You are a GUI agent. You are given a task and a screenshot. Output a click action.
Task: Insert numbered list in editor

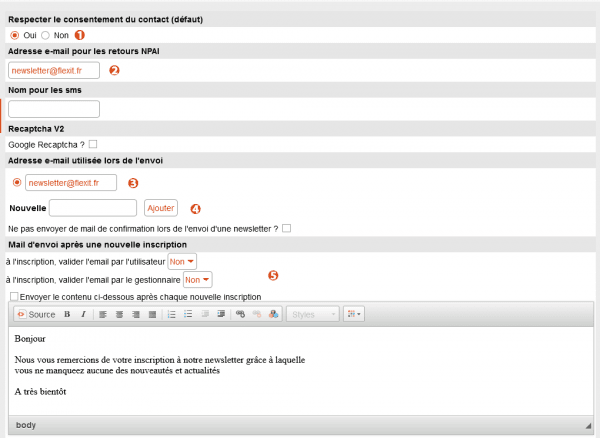click(x=172, y=314)
